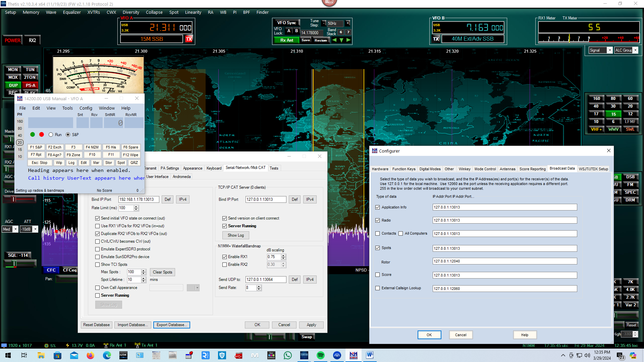Enable RX2 waterfall bandmap checkbox

tap(225, 264)
